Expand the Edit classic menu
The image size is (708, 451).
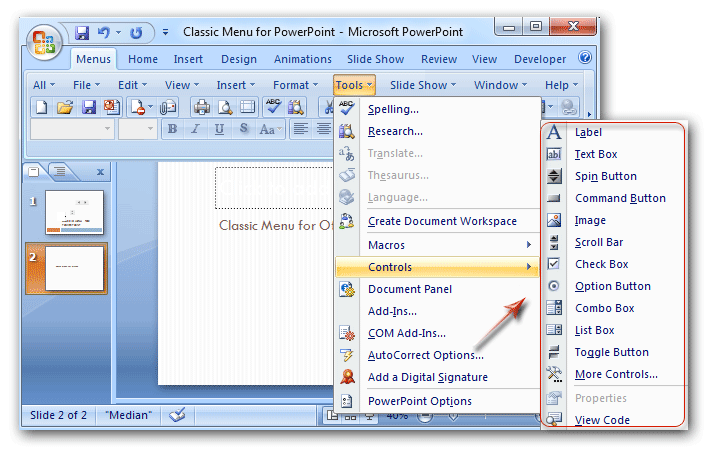pyautogui.click(x=132, y=85)
